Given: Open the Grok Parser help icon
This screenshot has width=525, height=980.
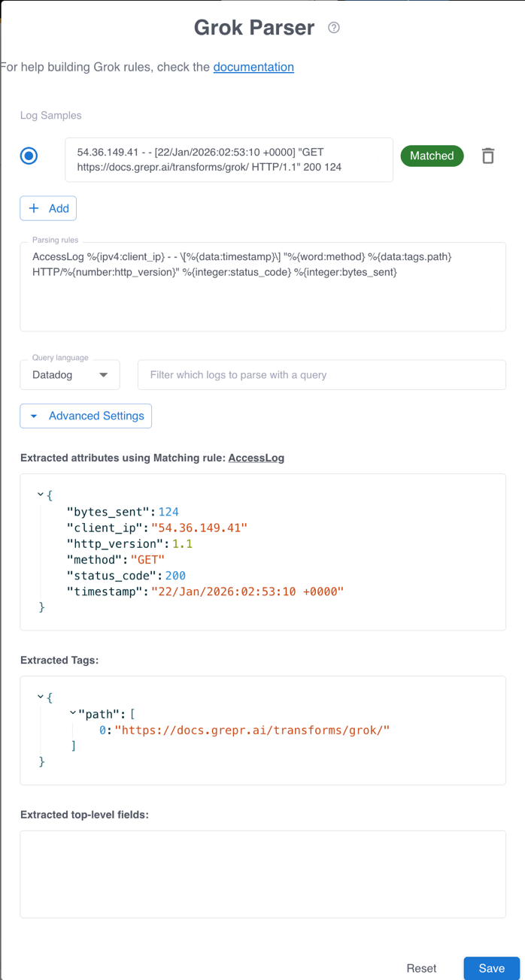Looking at the screenshot, I should [x=333, y=27].
